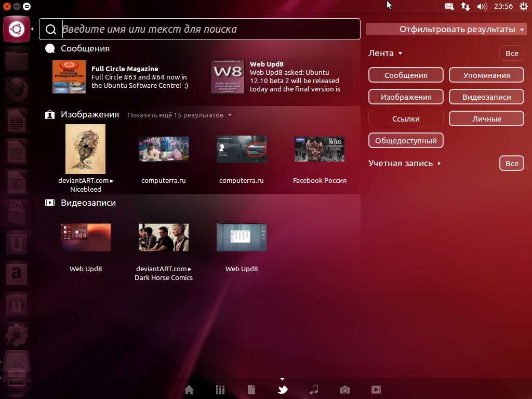532x399 pixels.
Task: Toggle the Упоминания filter
Action: [x=486, y=75]
